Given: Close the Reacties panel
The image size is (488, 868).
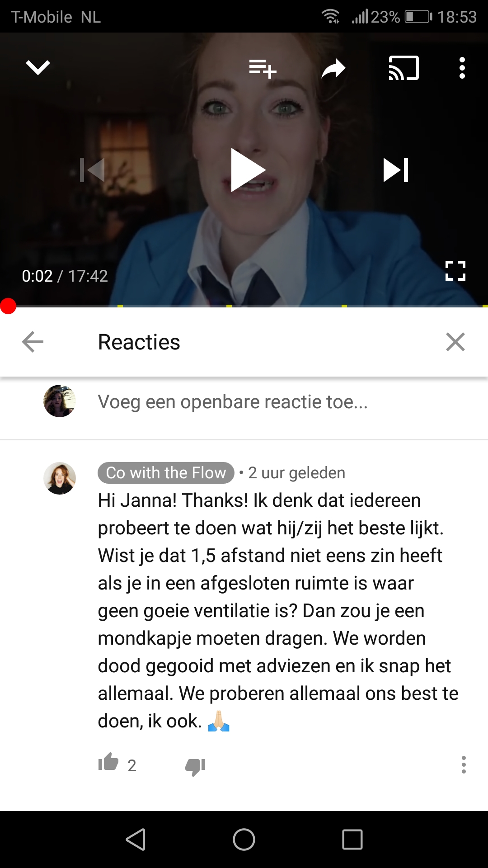Looking at the screenshot, I should click(455, 342).
